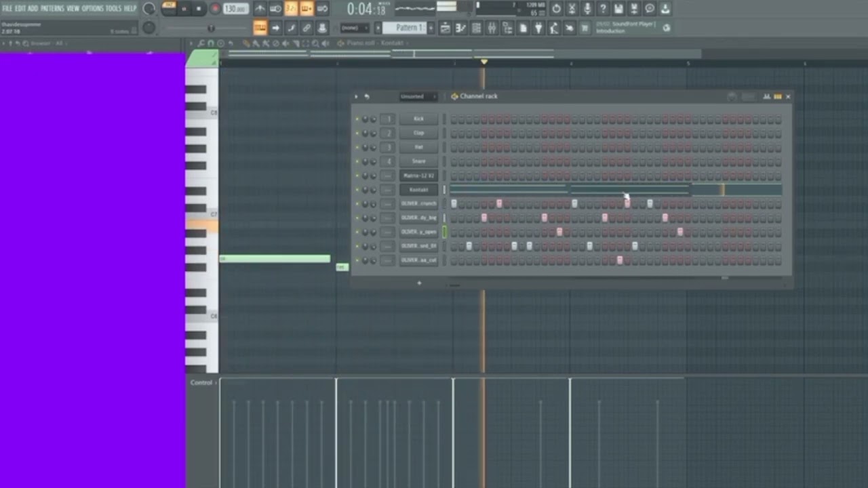The image size is (868, 488).
Task: Open the OPTIONS menu
Action: 92,8
